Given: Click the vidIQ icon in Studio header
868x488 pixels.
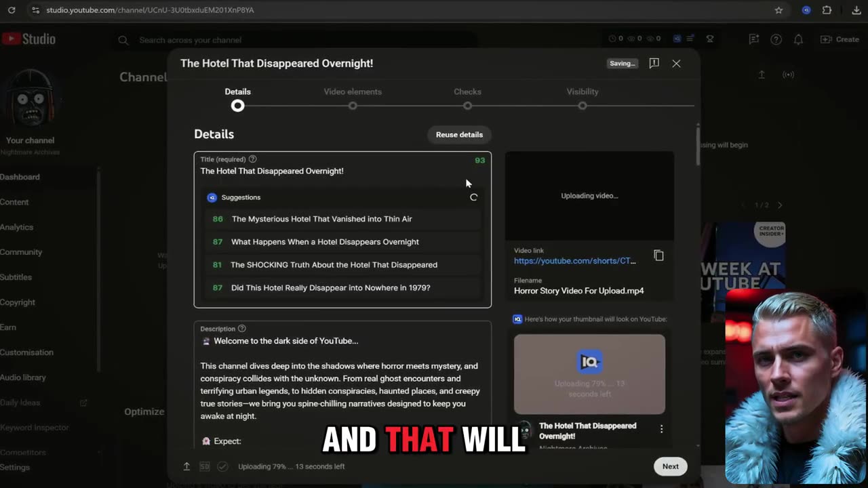Looking at the screenshot, I should point(677,39).
